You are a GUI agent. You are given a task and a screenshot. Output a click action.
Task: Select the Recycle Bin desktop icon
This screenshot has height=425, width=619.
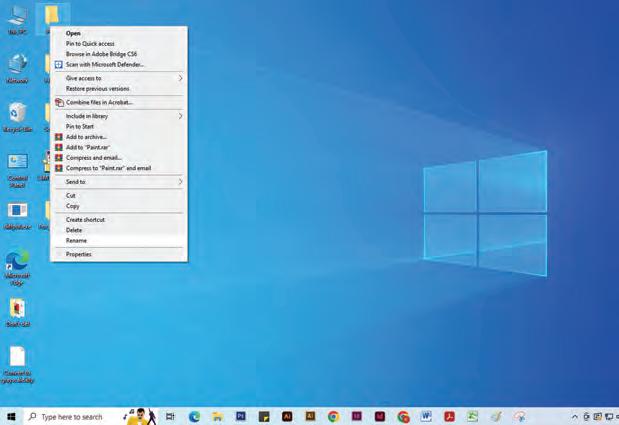[x=17, y=117]
